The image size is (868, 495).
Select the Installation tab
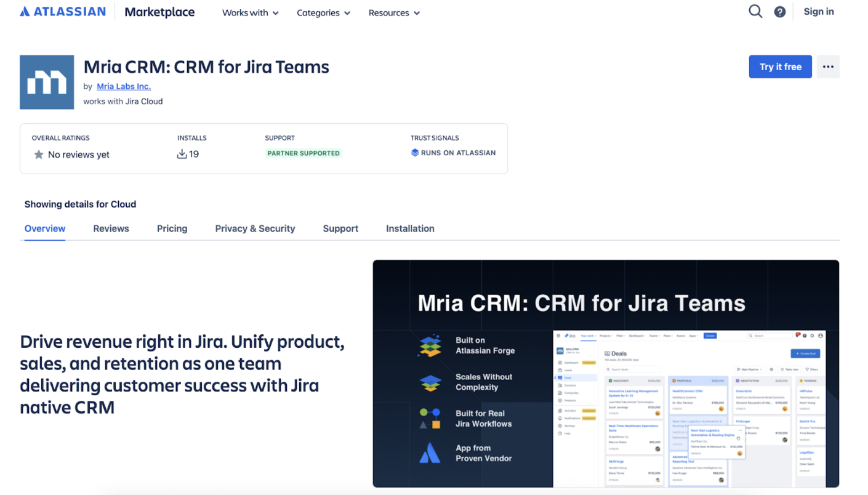[x=411, y=228]
